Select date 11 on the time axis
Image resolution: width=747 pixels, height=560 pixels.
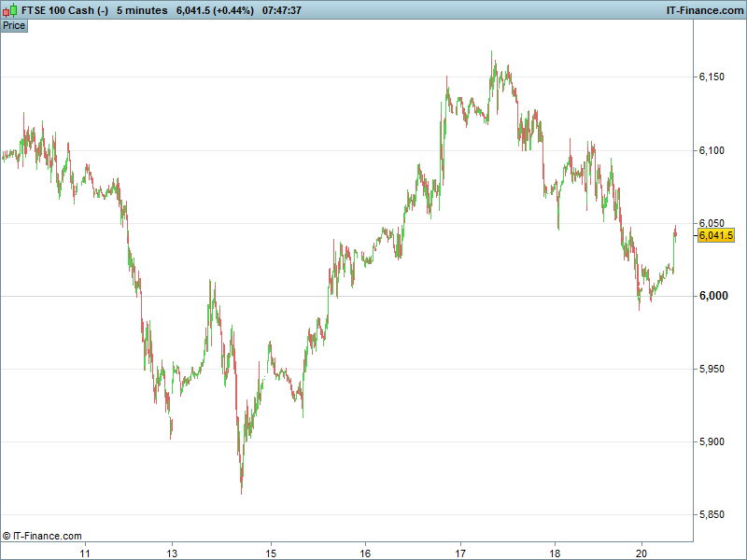coord(85,552)
